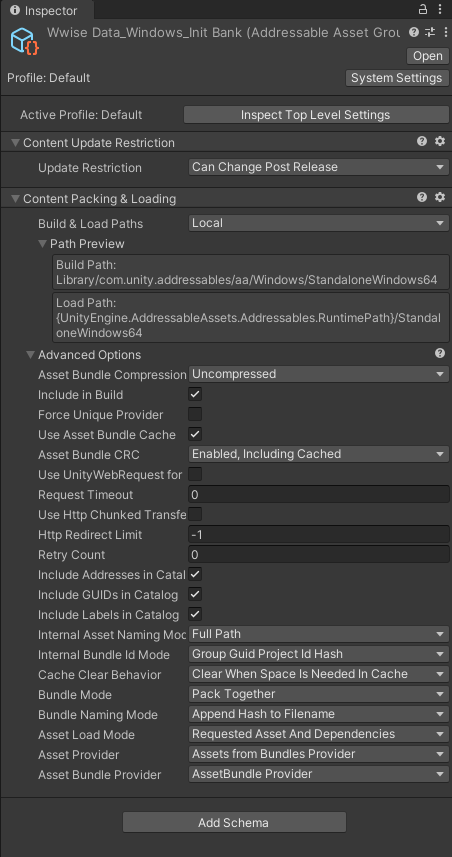
Task: Click the Add Schema button
Action: [234, 823]
